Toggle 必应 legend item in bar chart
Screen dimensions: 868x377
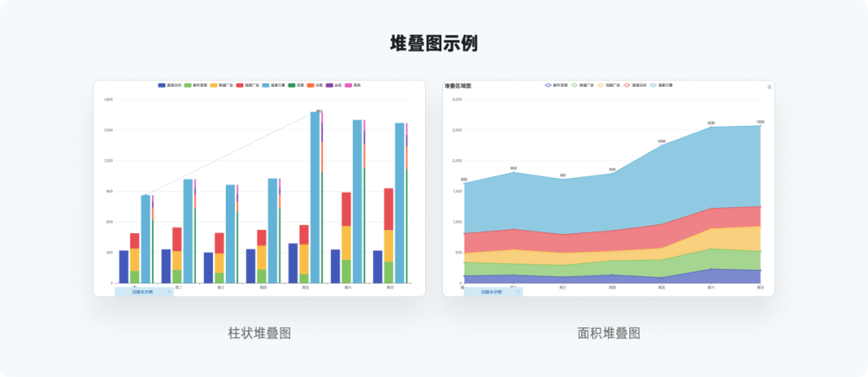pyautogui.click(x=334, y=84)
